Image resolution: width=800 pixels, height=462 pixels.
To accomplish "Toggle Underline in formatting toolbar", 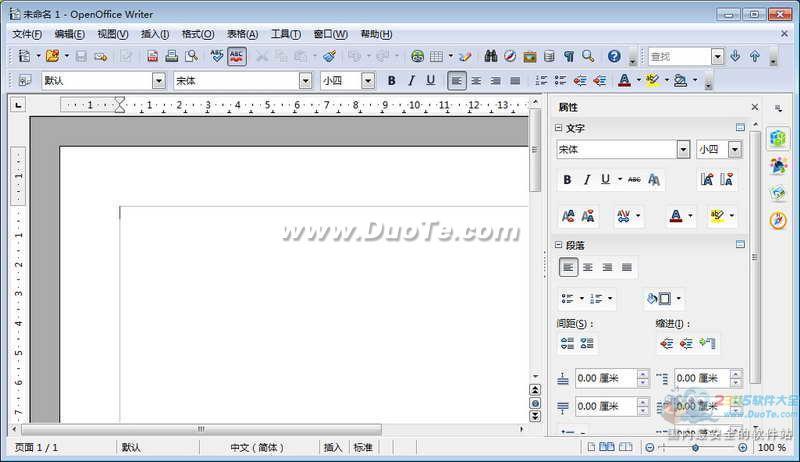I will coord(431,81).
